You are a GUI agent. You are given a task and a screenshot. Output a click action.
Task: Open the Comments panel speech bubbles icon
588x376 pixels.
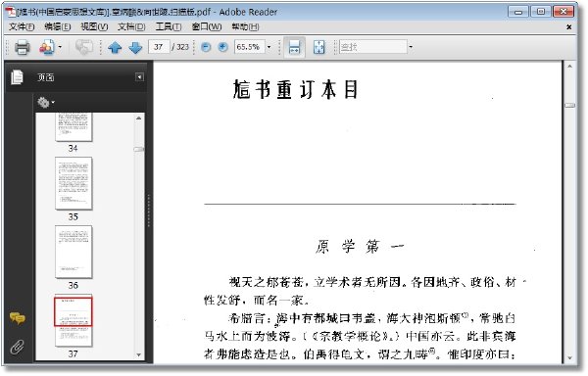click(x=17, y=318)
